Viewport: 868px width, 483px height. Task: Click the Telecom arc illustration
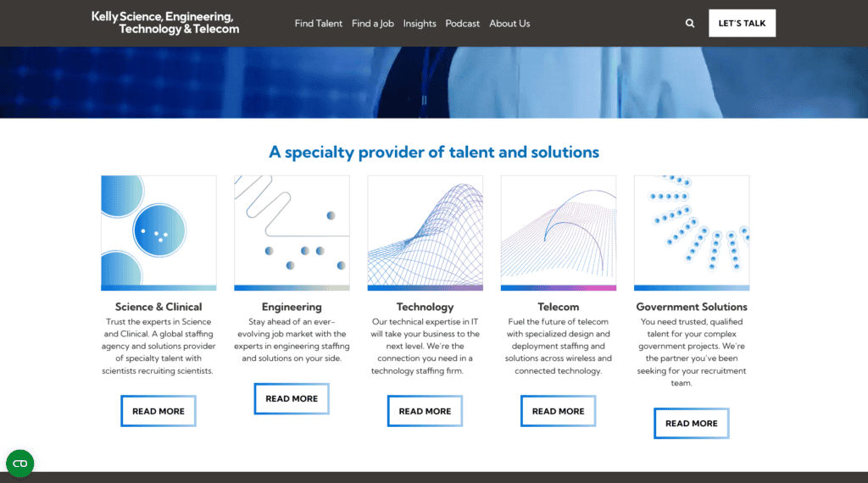pyautogui.click(x=558, y=232)
